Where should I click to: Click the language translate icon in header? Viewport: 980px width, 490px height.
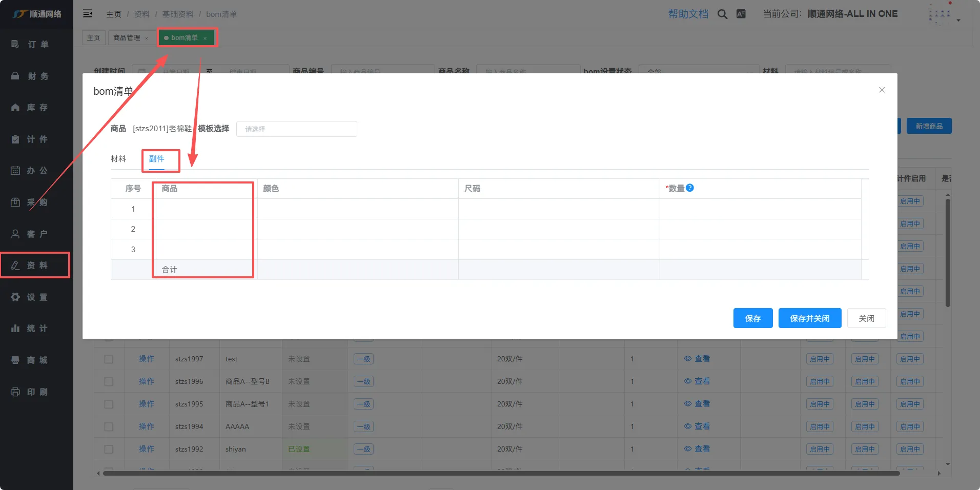tap(741, 14)
